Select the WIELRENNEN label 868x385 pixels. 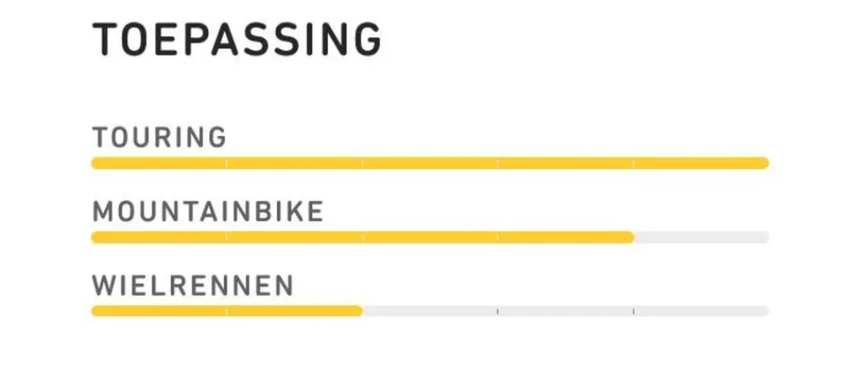point(193,285)
